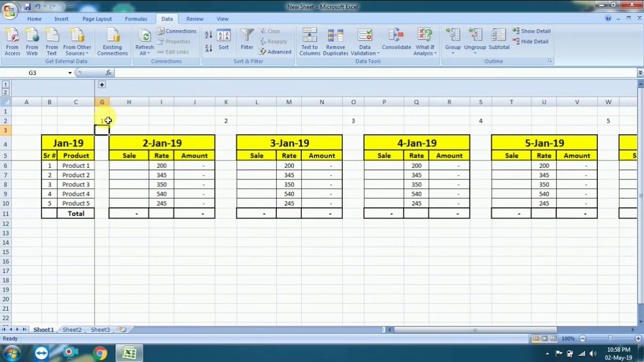Click Save in Quick Access Toolbar
Viewport: 644px width, 362px height.
(x=27, y=7)
